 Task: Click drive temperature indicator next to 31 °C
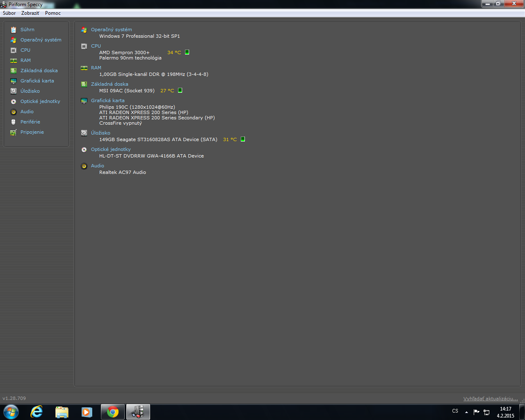coord(243,139)
